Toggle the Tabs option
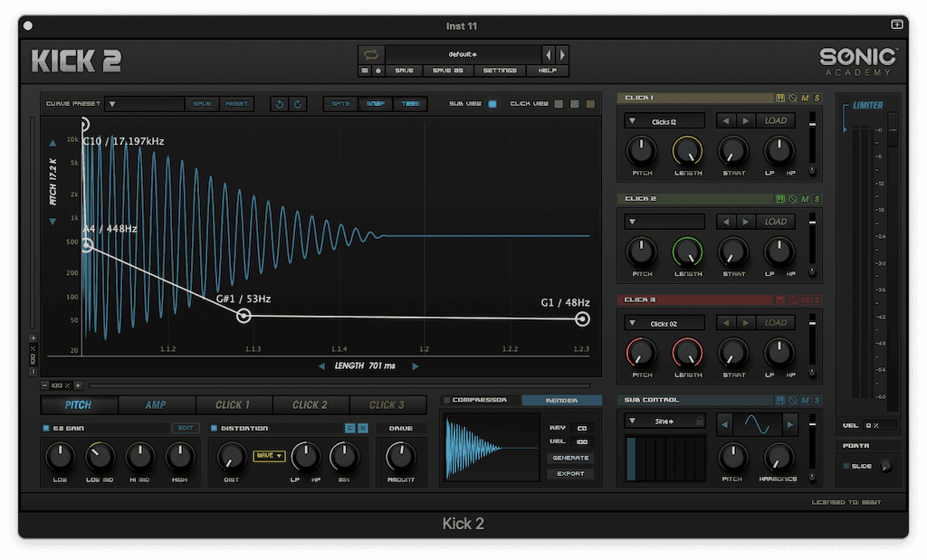 [x=410, y=104]
